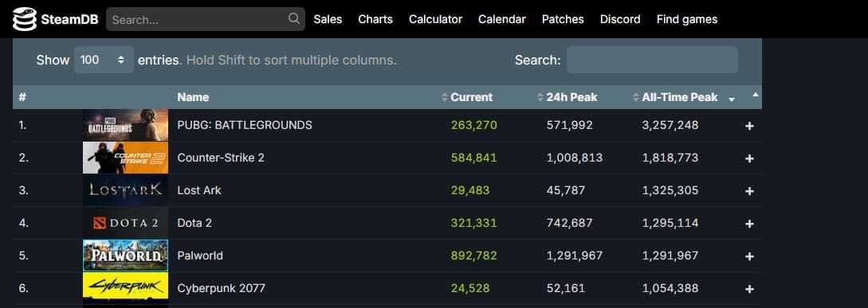Sort by the # rank column header

[22, 97]
